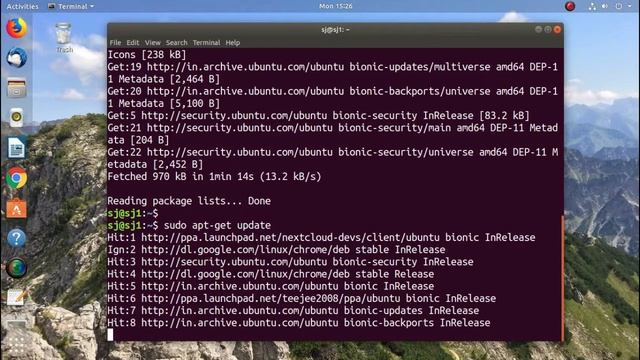This screenshot has height=360, width=640.
Task: Click the globe icon in the dock
Action: click(16, 268)
